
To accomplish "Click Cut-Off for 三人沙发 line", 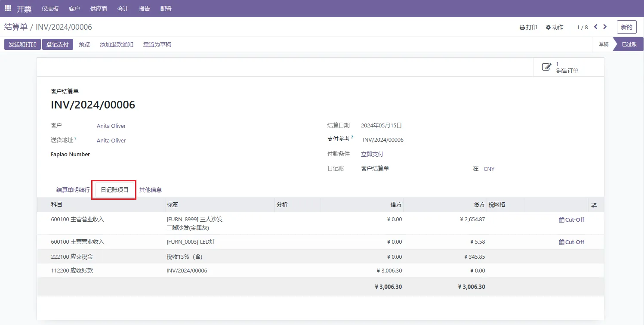I will click(x=571, y=220).
